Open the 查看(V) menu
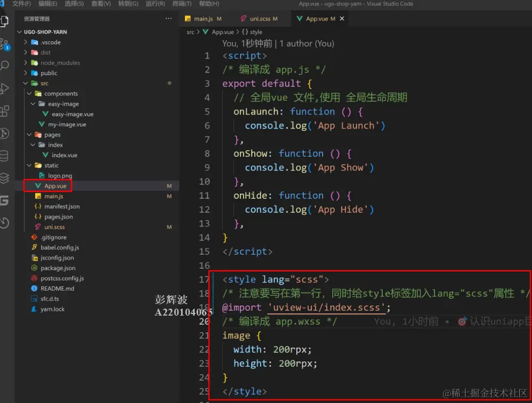532x403 pixels. pyautogui.click(x=101, y=4)
